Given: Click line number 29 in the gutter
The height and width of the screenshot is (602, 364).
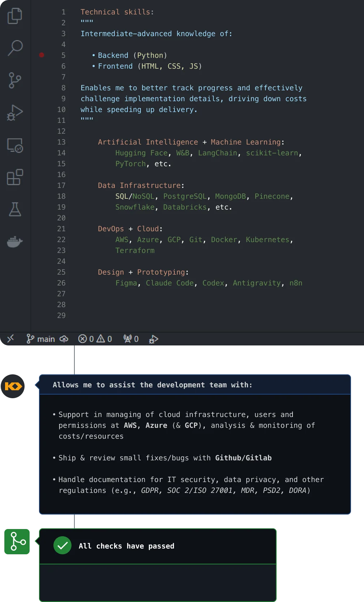Looking at the screenshot, I should tap(61, 315).
